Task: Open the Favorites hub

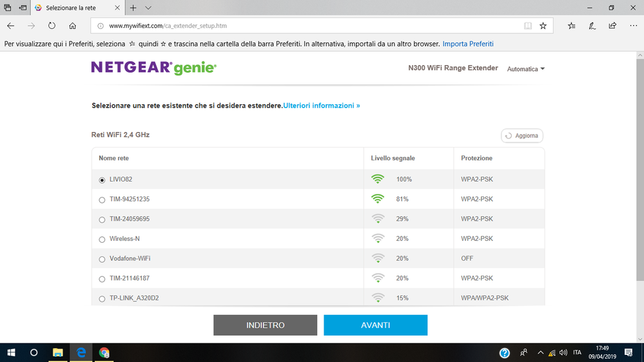Action: coord(571,26)
